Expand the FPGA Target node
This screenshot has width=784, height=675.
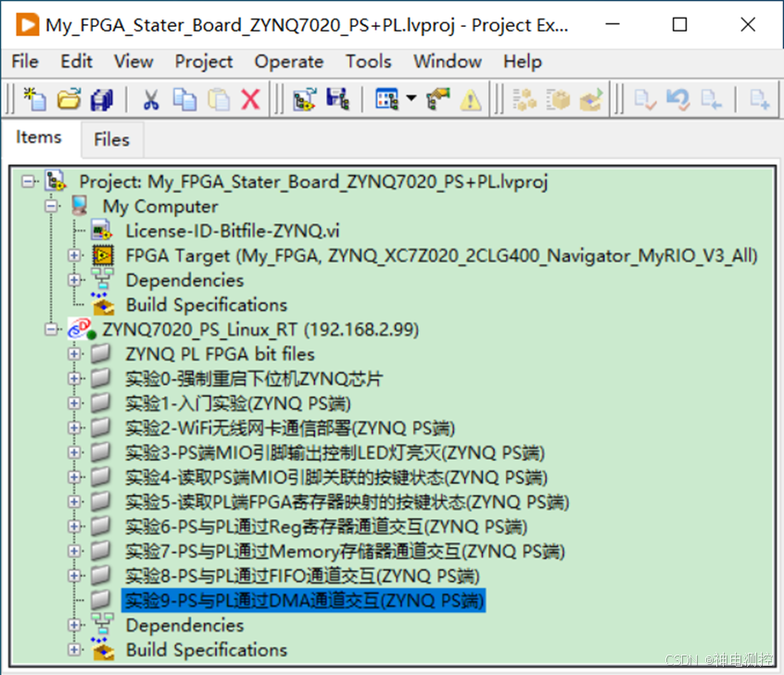point(74,255)
